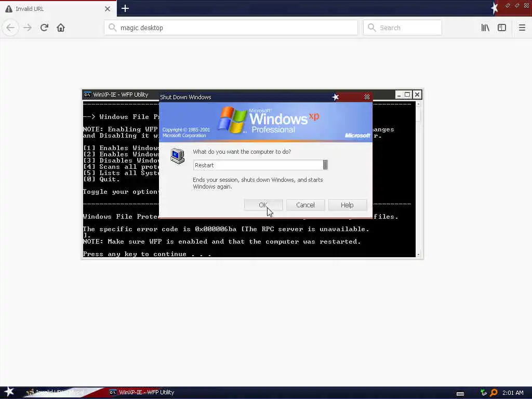Screen dimensions: 532x399
Task: Minimize the WinXP-IE WFP Utility window
Action: click(x=399, y=95)
